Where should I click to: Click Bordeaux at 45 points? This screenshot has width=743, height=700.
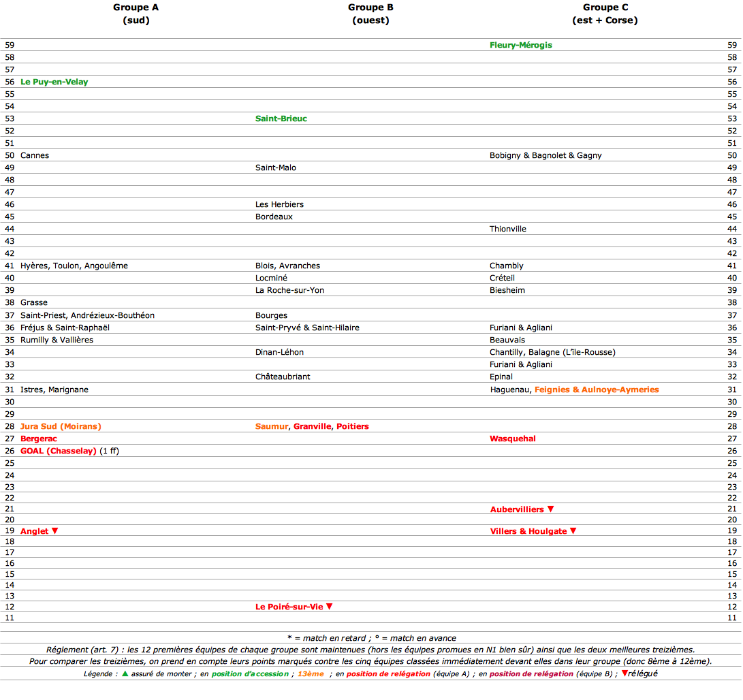pos(274,217)
